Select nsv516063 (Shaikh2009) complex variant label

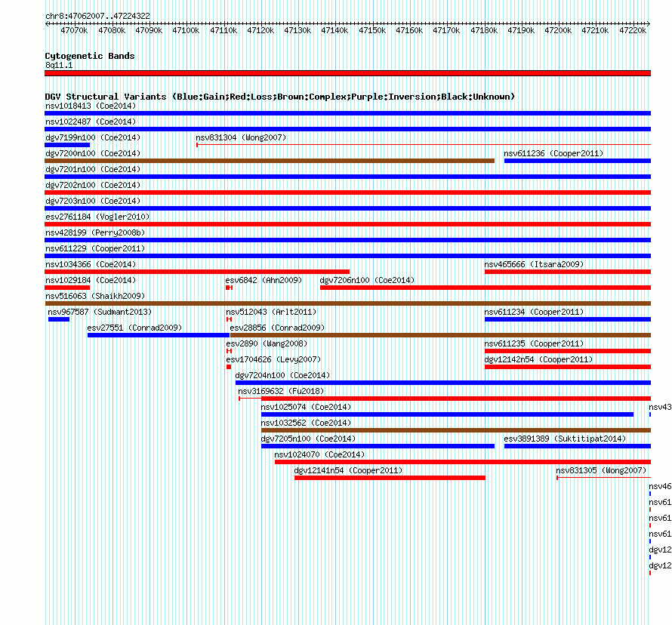pyautogui.click(x=95, y=296)
